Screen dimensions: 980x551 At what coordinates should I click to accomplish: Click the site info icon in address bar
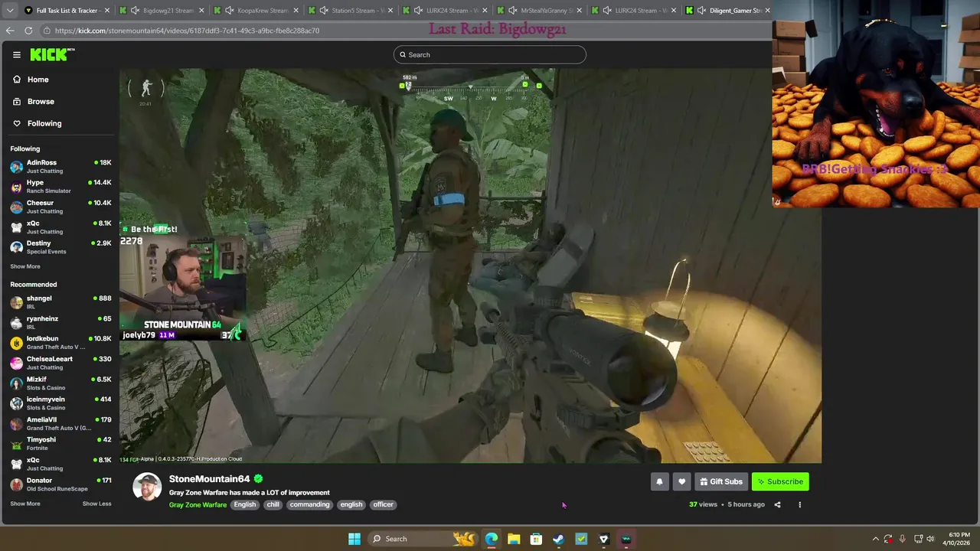pos(47,31)
